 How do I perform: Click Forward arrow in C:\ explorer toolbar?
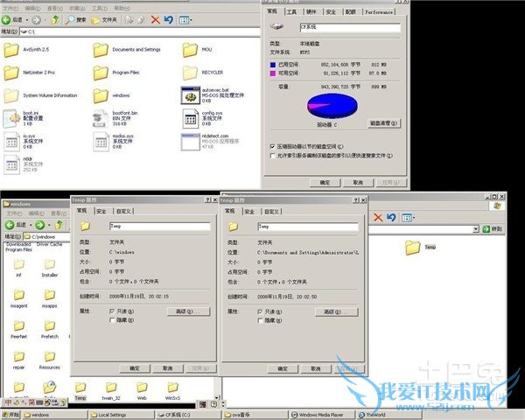pyautogui.click(x=36, y=20)
